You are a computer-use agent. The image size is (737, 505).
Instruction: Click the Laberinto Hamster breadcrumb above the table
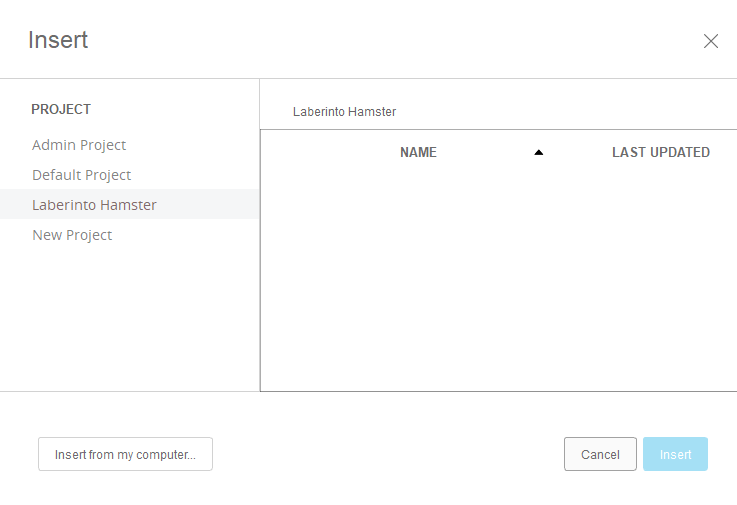pyautogui.click(x=344, y=112)
